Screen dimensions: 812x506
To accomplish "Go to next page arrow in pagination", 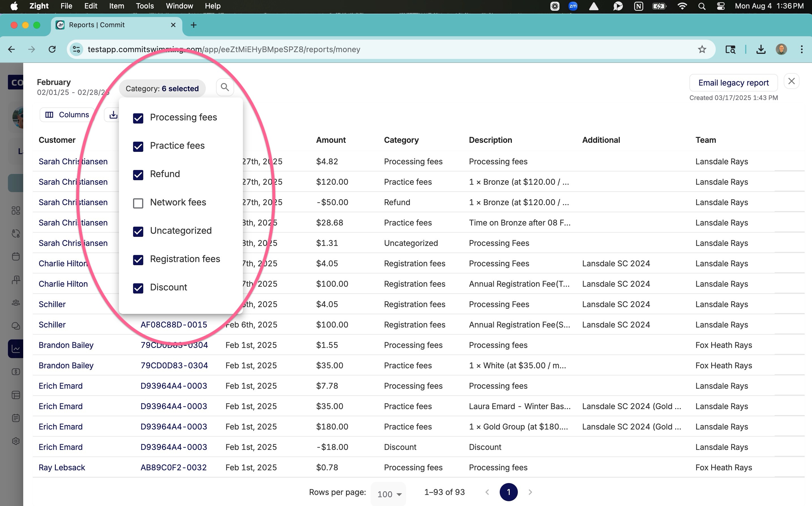I will click(x=530, y=492).
